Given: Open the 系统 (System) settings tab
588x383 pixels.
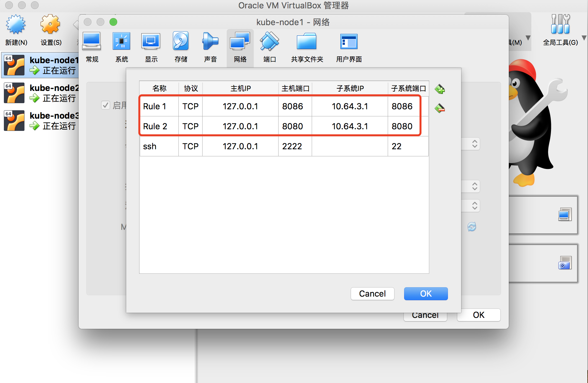Looking at the screenshot, I should (121, 48).
